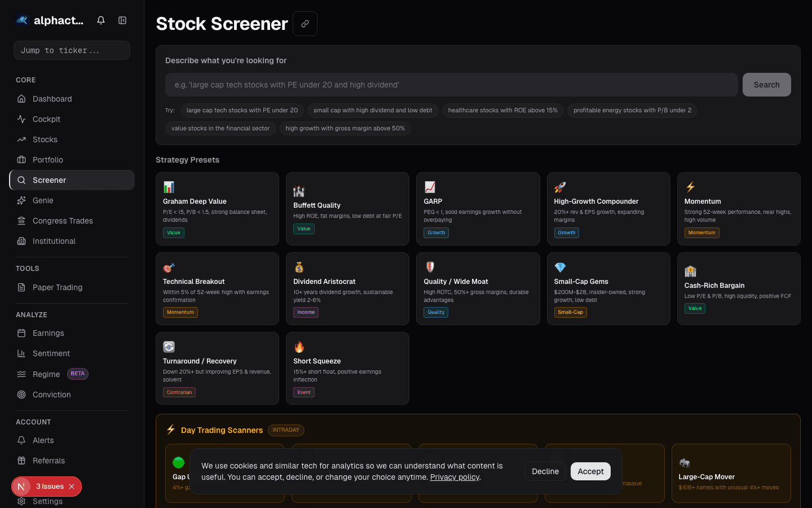Click the Jump to ticker field

pyautogui.click(x=72, y=50)
